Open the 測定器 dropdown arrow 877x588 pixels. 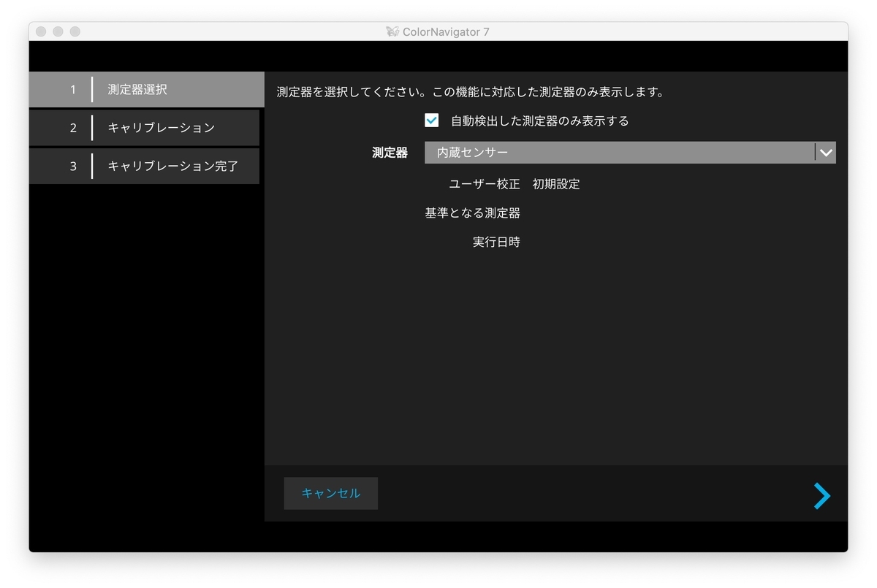(x=826, y=152)
